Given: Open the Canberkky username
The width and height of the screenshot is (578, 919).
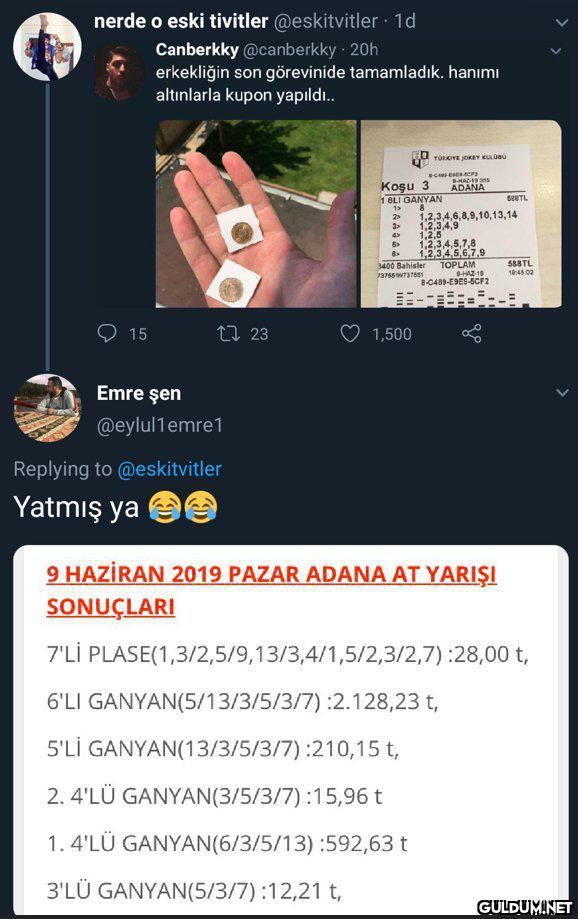Looking at the screenshot, I should click(197, 50).
